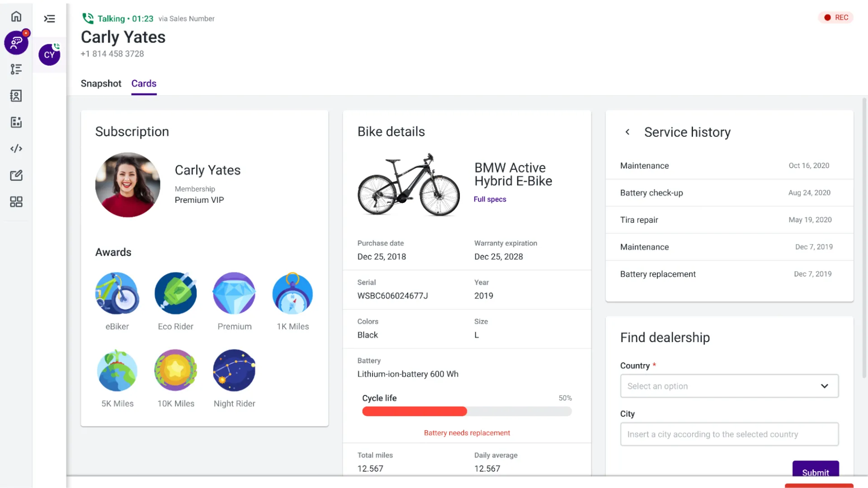
Task: Focus the City input field
Action: [729, 434]
